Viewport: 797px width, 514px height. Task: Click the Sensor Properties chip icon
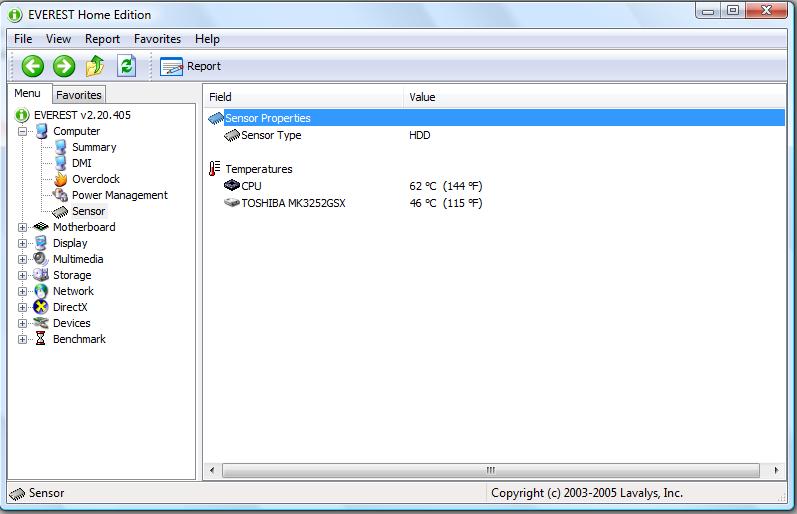point(216,118)
